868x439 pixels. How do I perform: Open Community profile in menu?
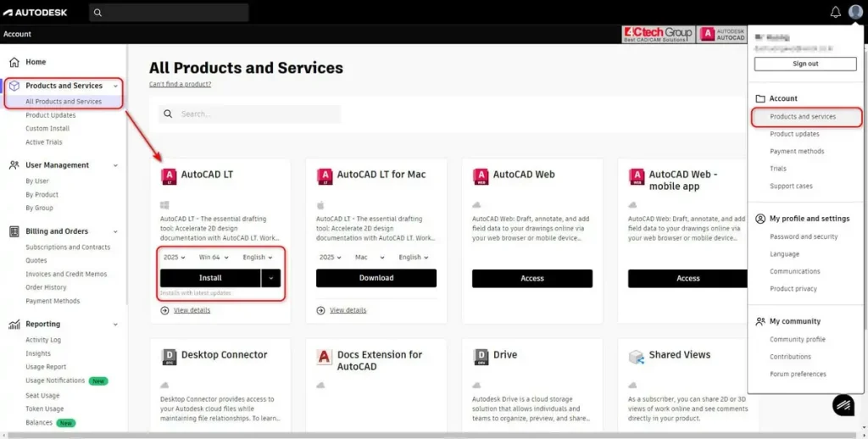click(x=797, y=339)
